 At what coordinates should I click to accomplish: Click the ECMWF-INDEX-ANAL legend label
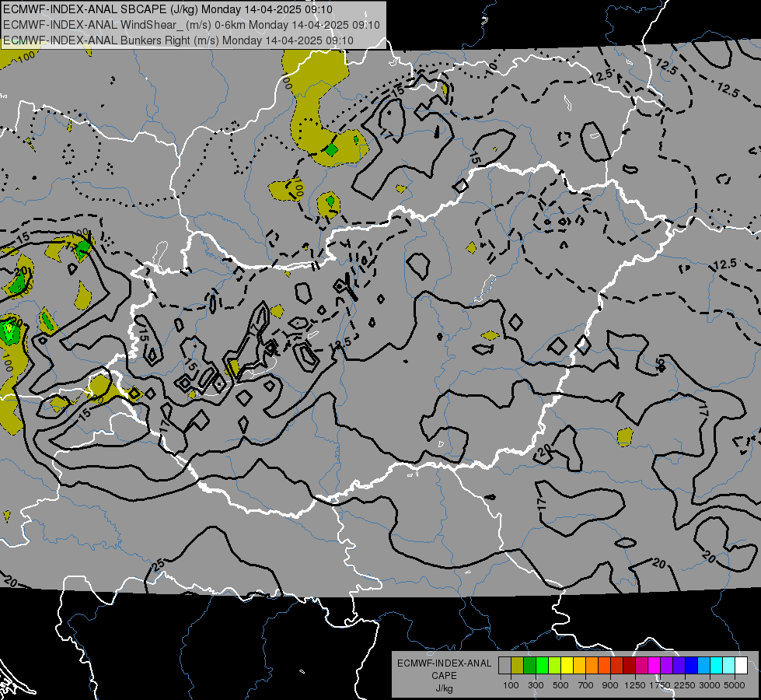pyautogui.click(x=444, y=663)
